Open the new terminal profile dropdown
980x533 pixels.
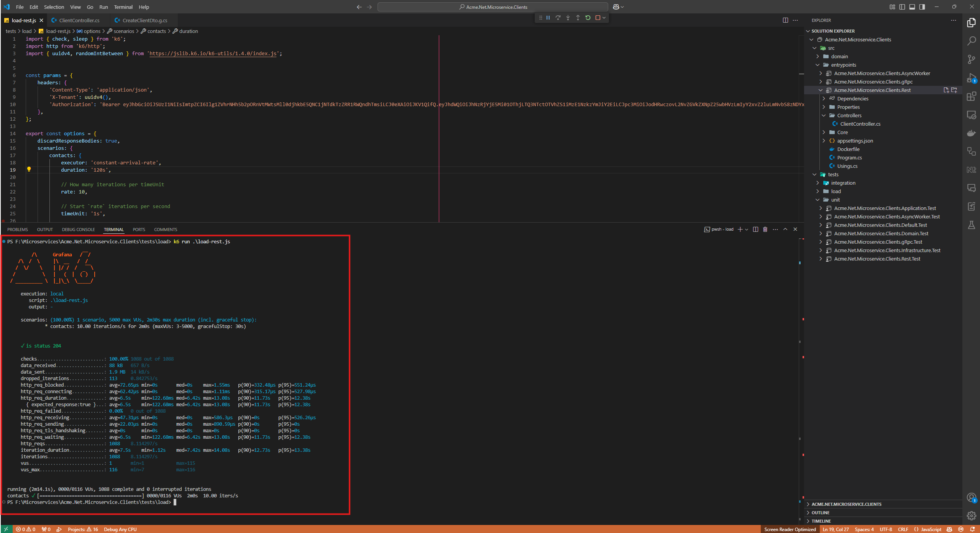point(747,229)
